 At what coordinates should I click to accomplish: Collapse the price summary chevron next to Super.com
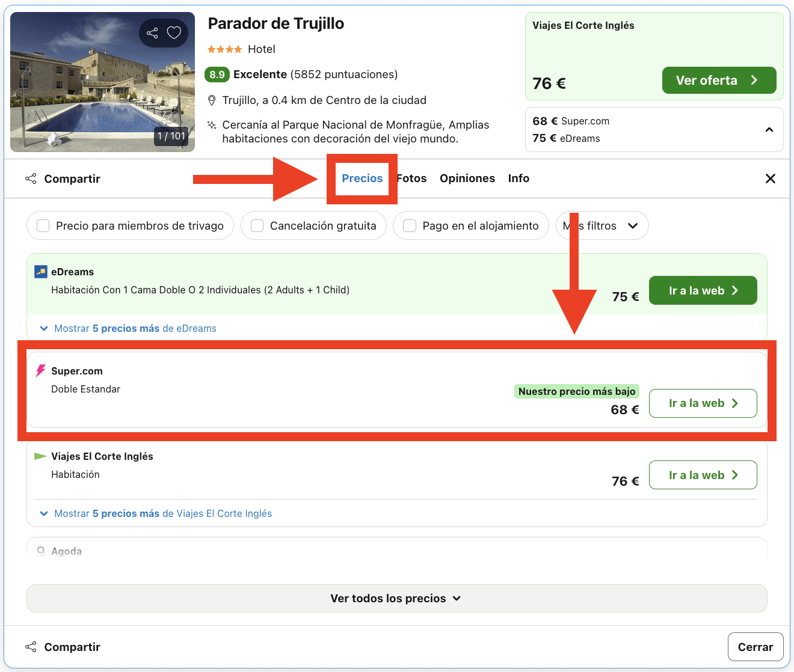769,130
